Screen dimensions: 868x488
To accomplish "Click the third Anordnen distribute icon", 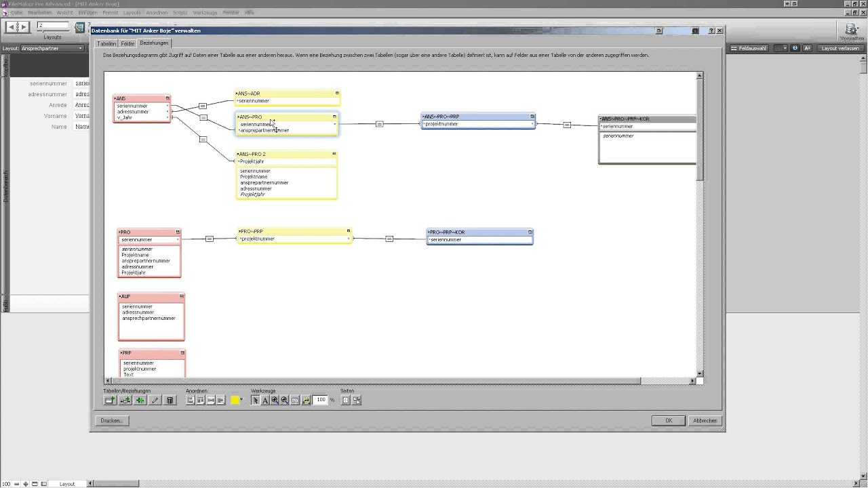I will (211, 401).
